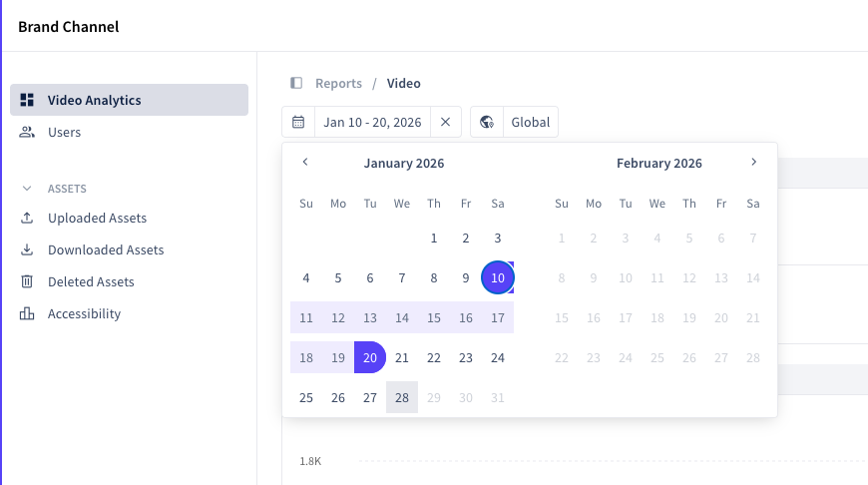Screen dimensions: 868x485
Task: Click the Video Analytics dashboard icon
Action: point(27,100)
